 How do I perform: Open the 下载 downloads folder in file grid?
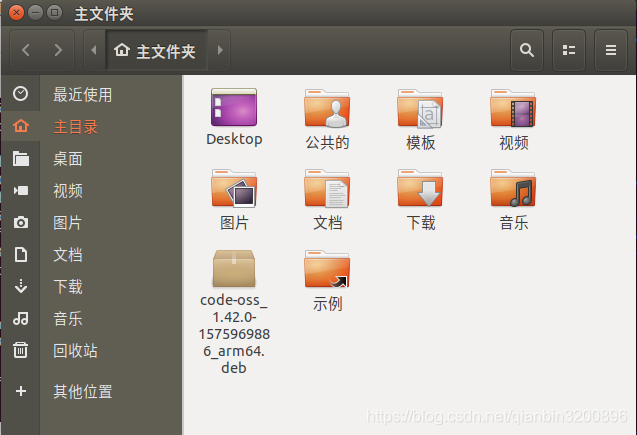point(420,188)
